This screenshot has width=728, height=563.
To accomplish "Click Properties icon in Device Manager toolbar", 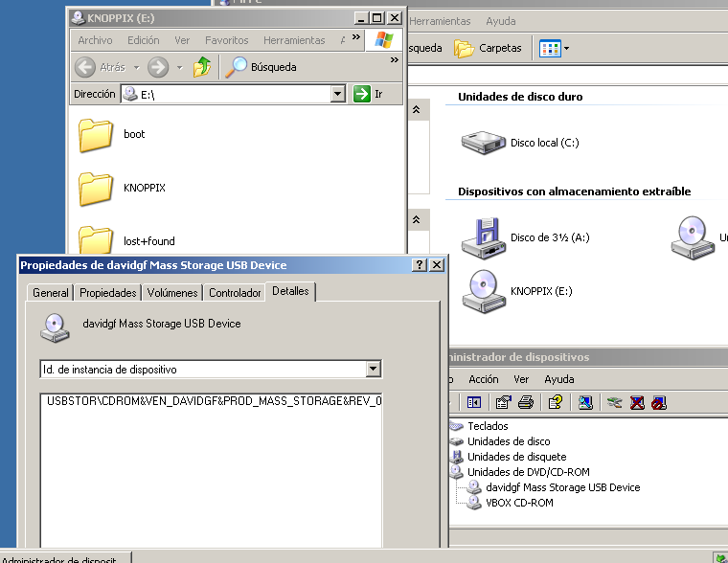I will coord(503,402).
